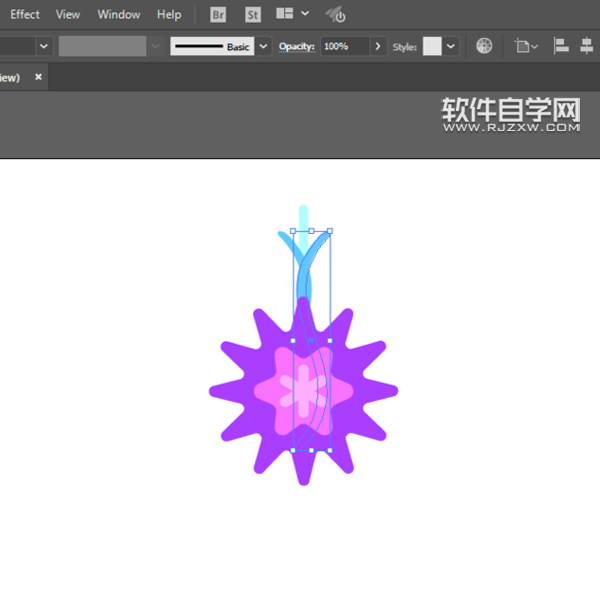The height and width of the screenshot is (596, 600).
Task: Open the Help menu
Action: click(x=169, y=15)
